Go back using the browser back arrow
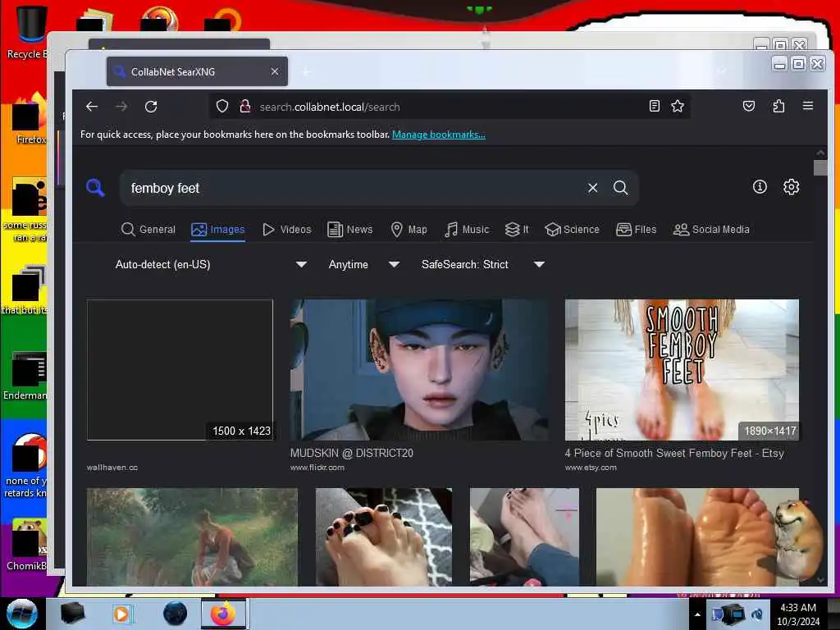840x630 pixels. tap(92, 107)
